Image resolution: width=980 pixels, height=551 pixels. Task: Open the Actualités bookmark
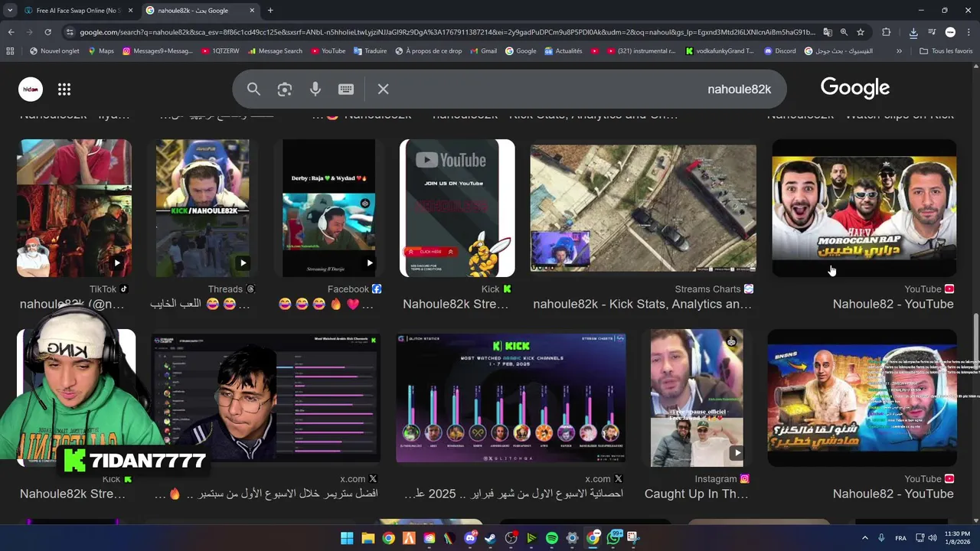pyautogui.click(x=563, y=51)
